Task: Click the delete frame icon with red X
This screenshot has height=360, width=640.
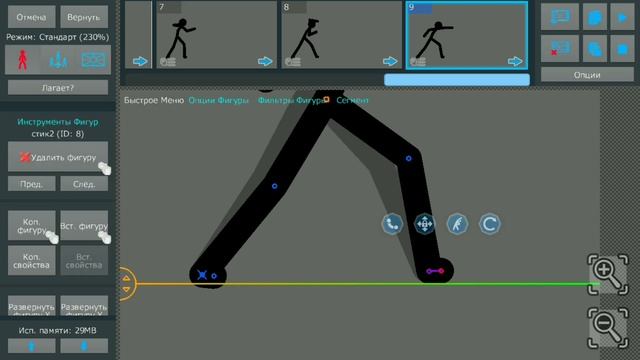Action: pos(560,49)
